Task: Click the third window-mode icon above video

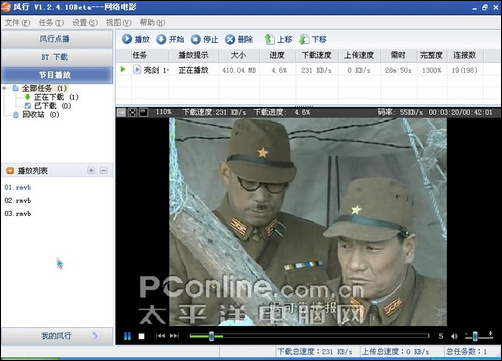Action: point(143,112)
